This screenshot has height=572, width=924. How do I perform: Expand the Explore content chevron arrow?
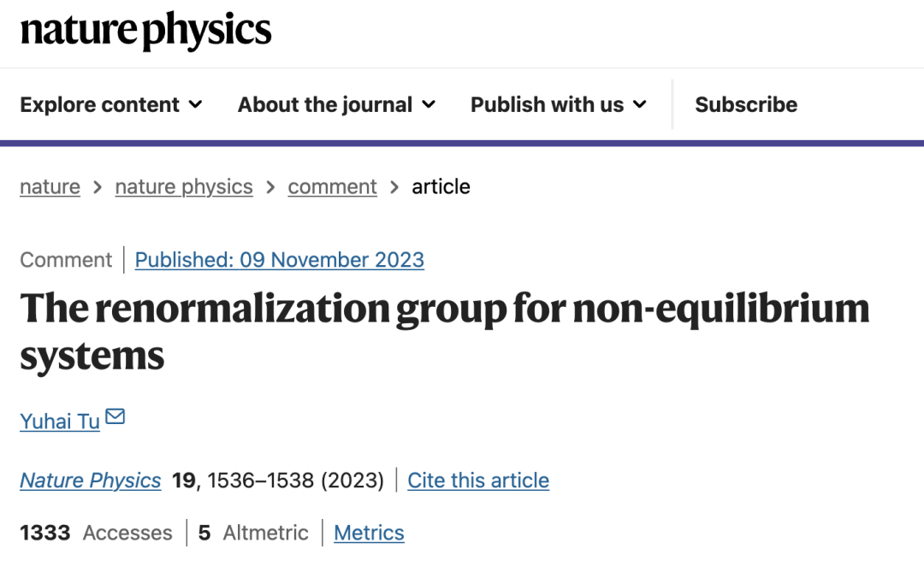(x=195, y=104)
